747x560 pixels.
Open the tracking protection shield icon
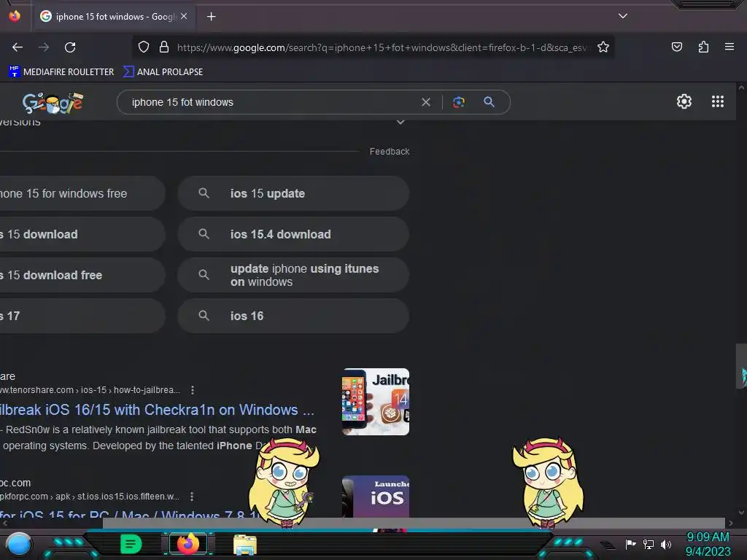144,47
